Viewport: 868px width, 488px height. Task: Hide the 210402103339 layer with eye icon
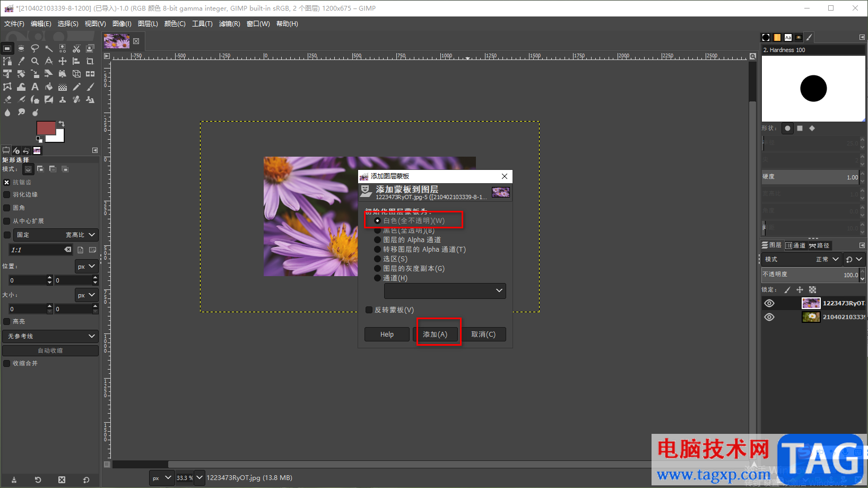point(769,317)
